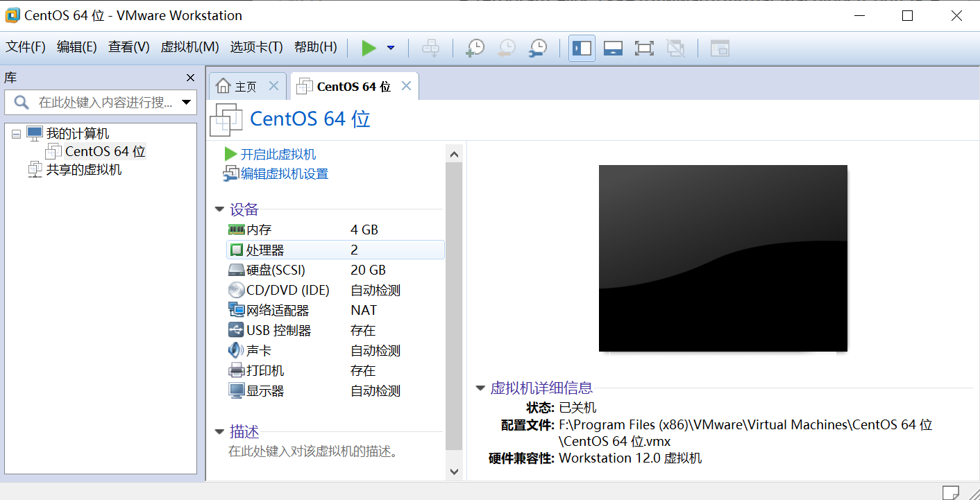Click the 4 GB memory value

click(x=364, y=230)
